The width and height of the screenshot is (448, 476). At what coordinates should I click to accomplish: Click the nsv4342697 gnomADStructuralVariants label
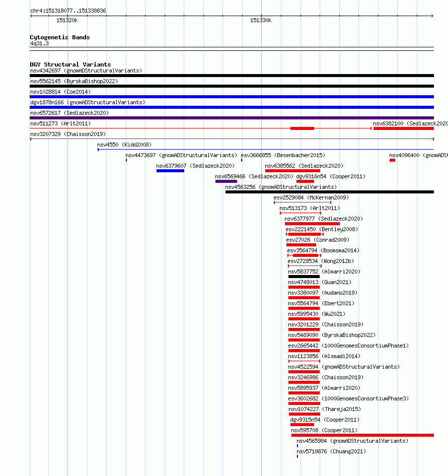click(x=86, y=71)
